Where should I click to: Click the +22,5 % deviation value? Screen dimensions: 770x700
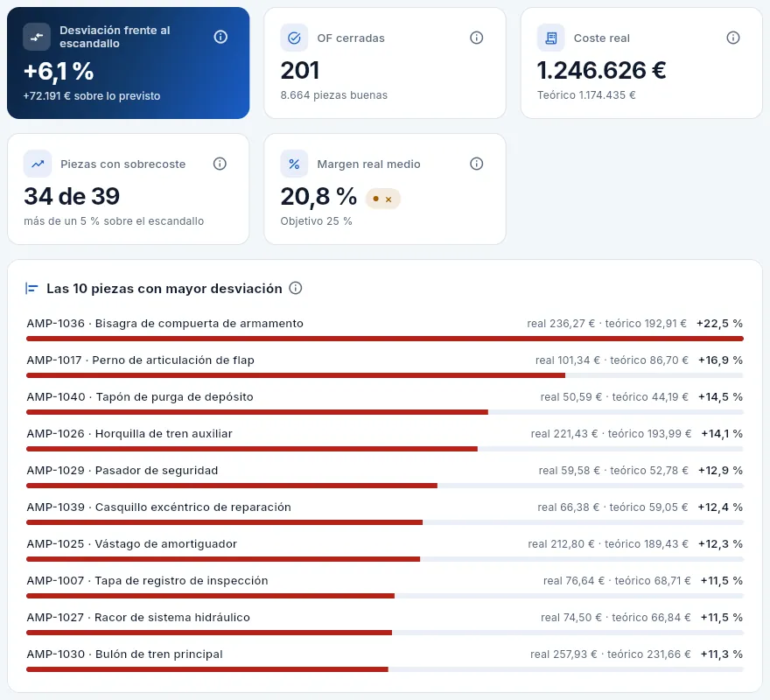pos(719,323)
